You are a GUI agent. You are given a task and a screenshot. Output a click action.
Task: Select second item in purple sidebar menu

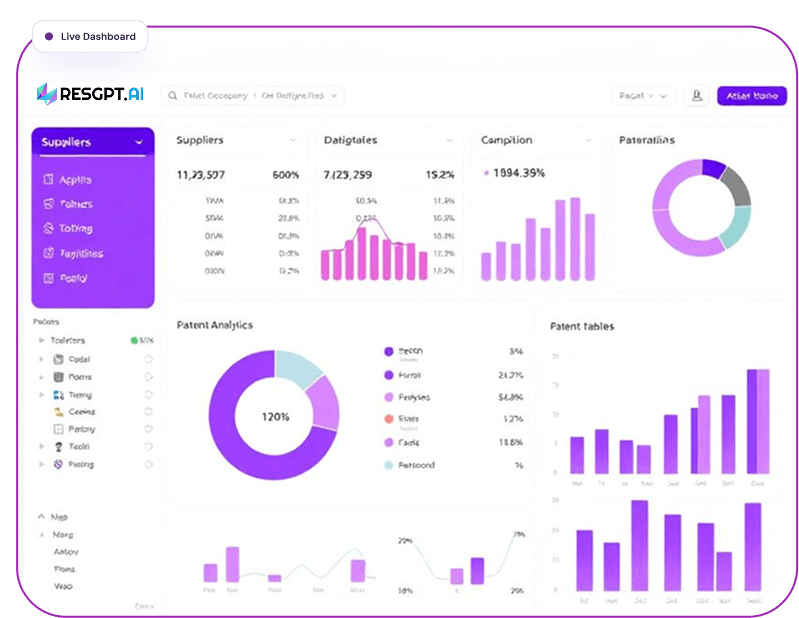click(75, 204)
